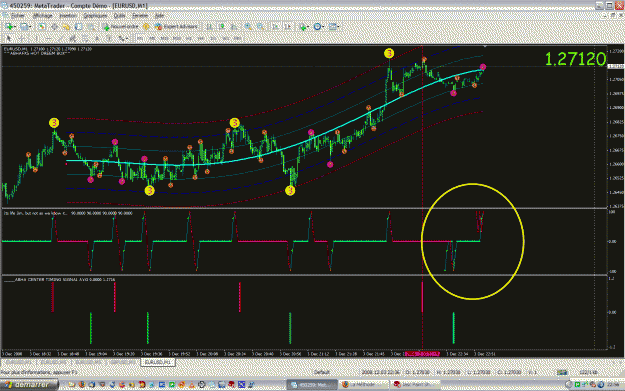Image resolution: width=625 pixels, height=391 pixels.
Task: Click the 122/1 kb traffic indicator
Action: tap(588, 372)
